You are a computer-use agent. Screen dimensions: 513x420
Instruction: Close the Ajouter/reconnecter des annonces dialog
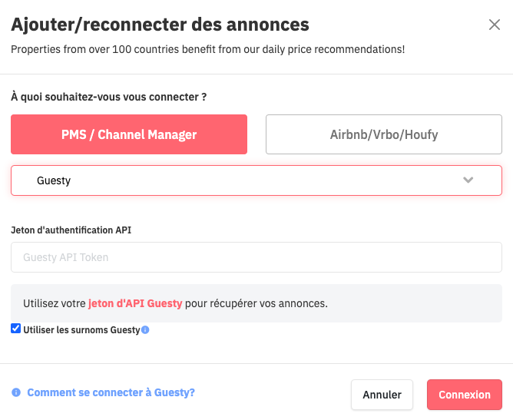[495, 25]
